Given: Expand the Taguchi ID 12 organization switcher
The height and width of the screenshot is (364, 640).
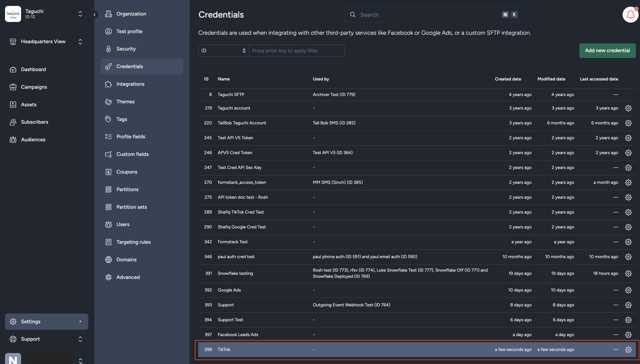Looking at the screenshot, I should pyautogui.click(x=80, y=14).
